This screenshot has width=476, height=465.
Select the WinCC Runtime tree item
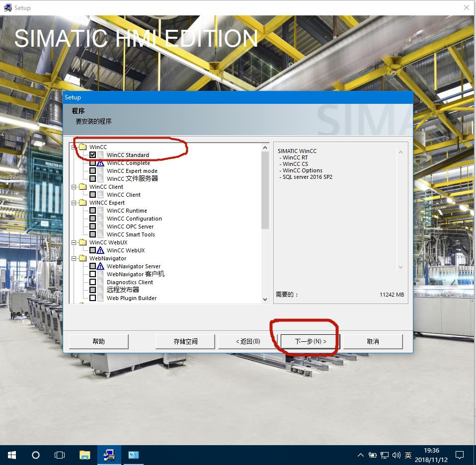coord(127,211)
